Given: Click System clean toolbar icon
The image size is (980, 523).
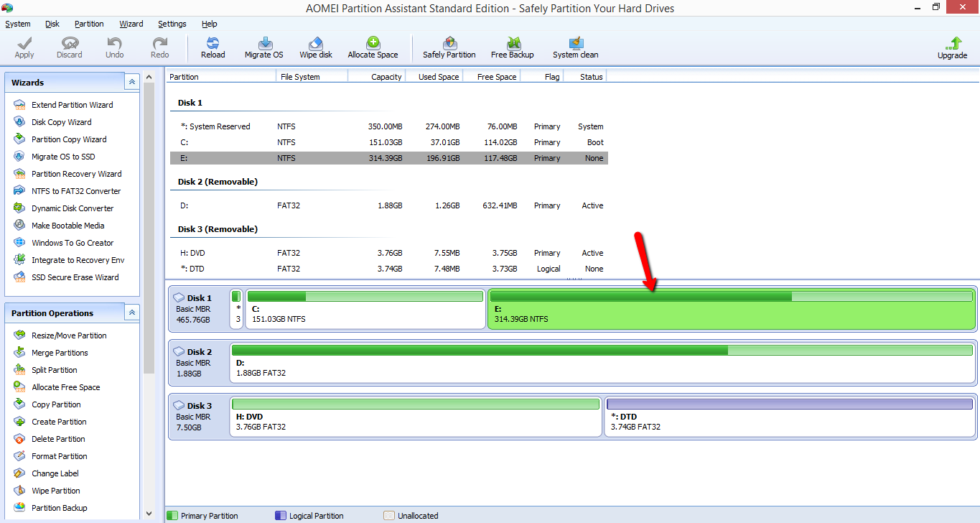Looking at the screenshot, I should coord(576,47).
